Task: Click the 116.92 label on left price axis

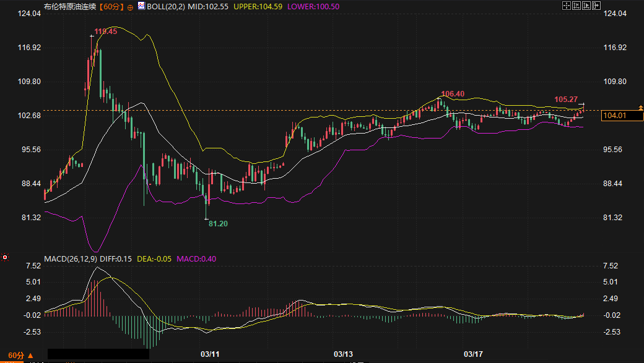Action: 29,48
